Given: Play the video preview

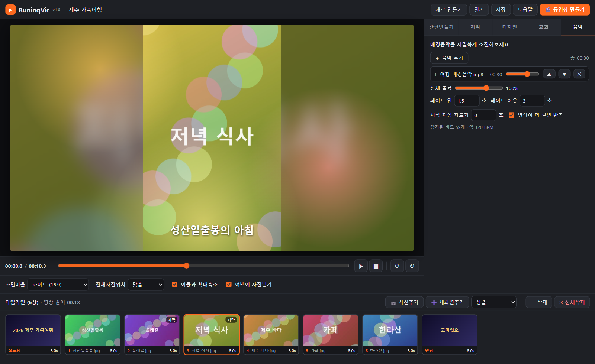Looking at the screenshot, I should [361, 266].
